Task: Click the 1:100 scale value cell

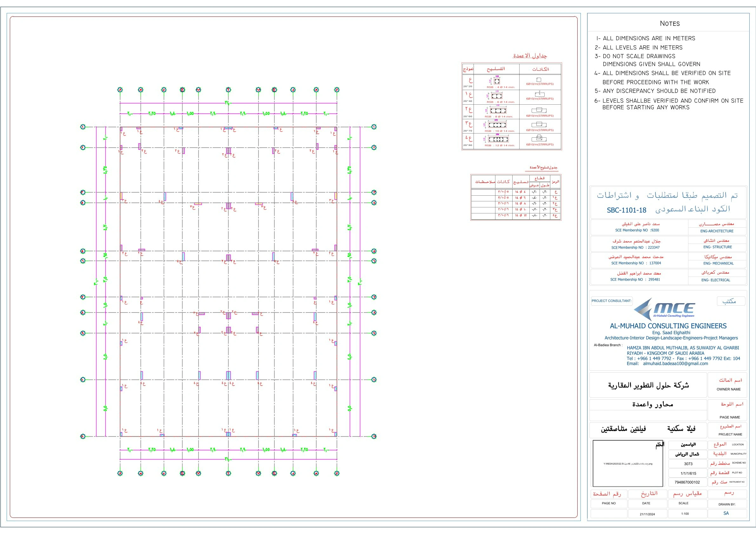Action: (685, 514)
